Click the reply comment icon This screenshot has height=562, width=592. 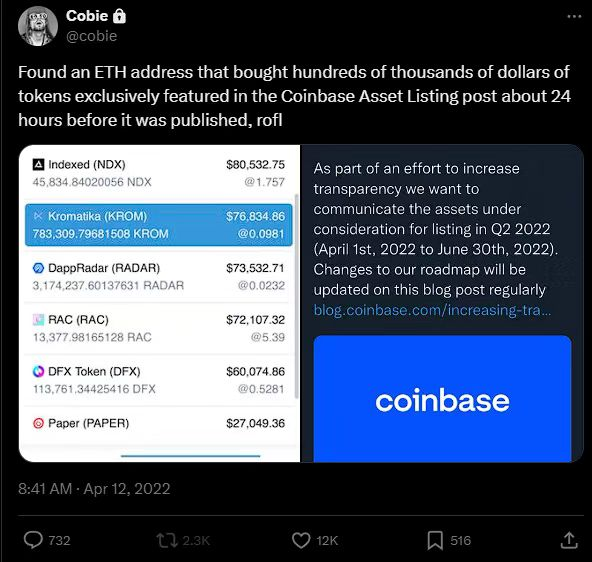(x=33, y=540)
